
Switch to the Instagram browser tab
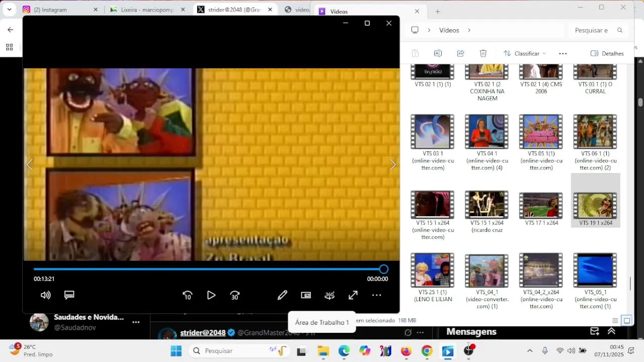pos(60,10)
